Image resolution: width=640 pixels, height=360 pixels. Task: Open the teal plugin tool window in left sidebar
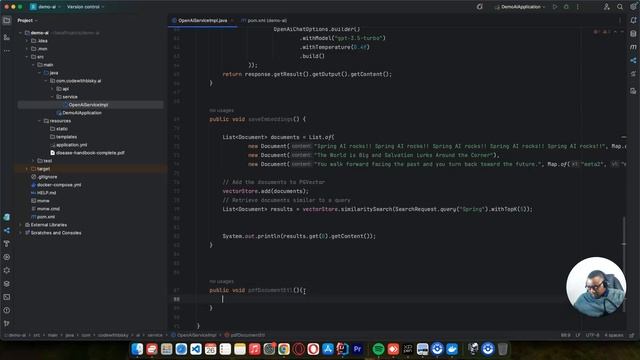(7, 217)
